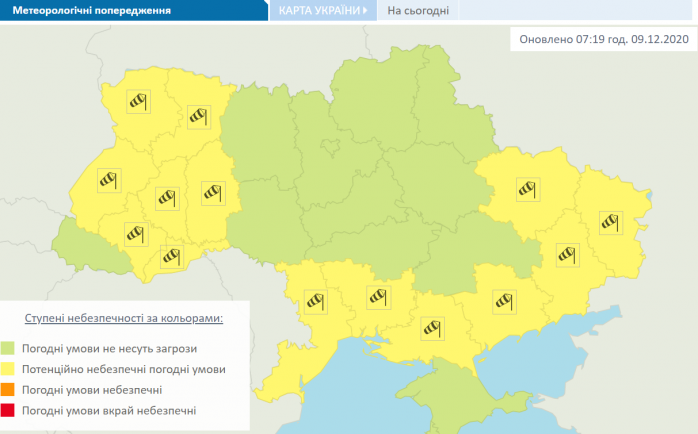
Task: Click wind icon in Khmelnytskyi region
Action: 212,191
